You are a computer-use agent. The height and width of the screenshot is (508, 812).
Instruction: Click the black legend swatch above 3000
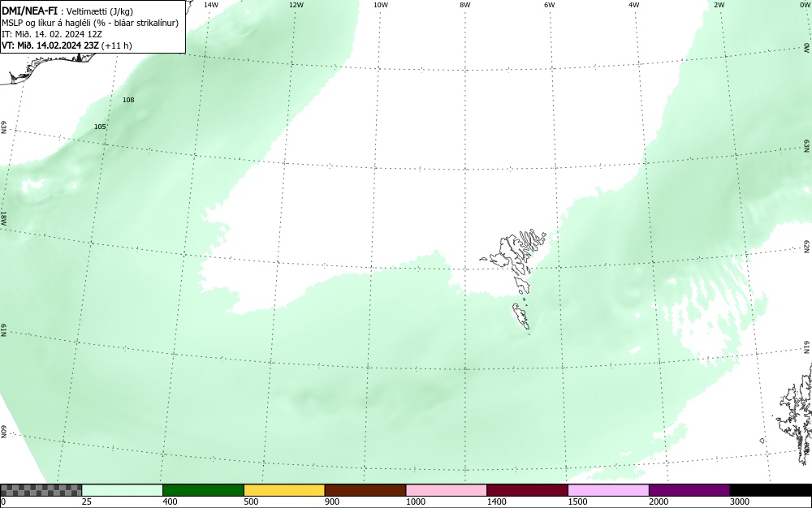click(771, 490)
